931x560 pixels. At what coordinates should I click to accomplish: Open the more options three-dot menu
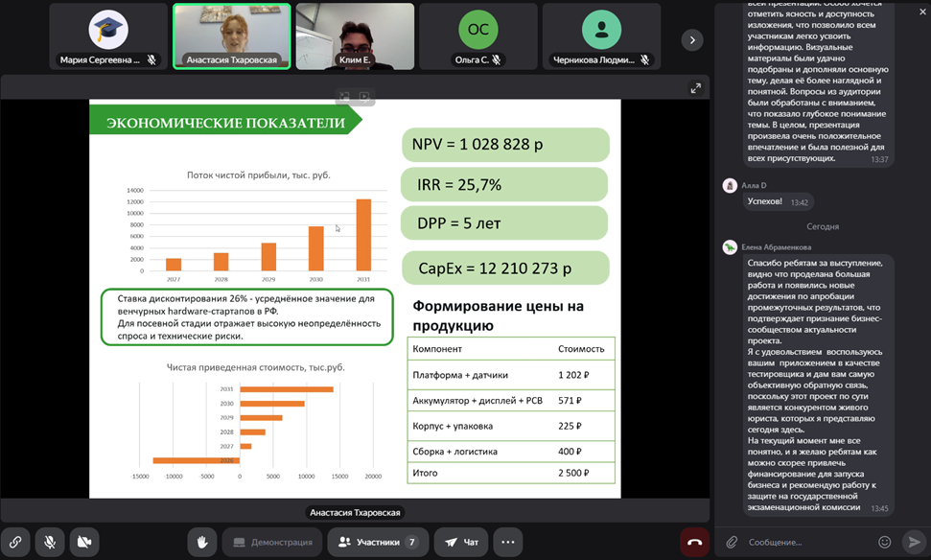coord(508,542)
